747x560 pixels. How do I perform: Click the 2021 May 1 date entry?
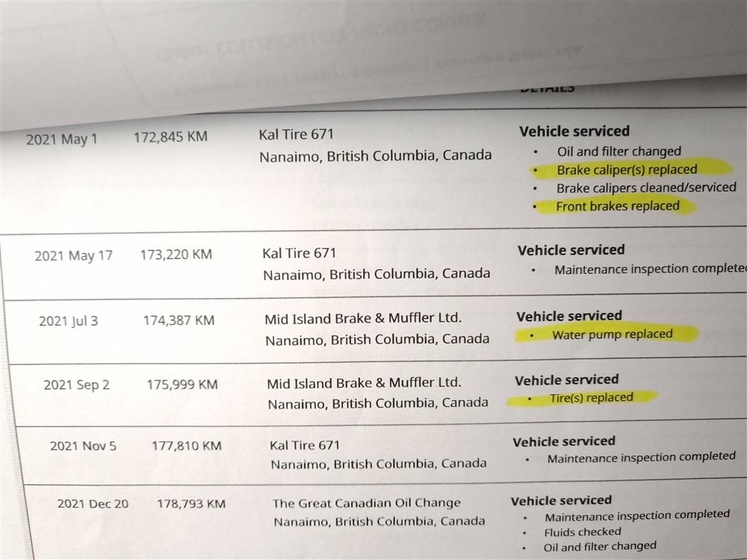[61, 139]
